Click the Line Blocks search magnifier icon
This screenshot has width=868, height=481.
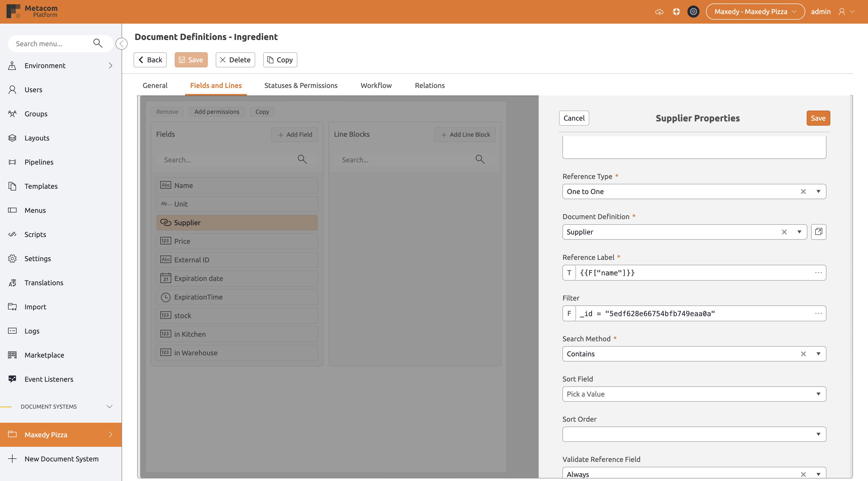[480, 159]
